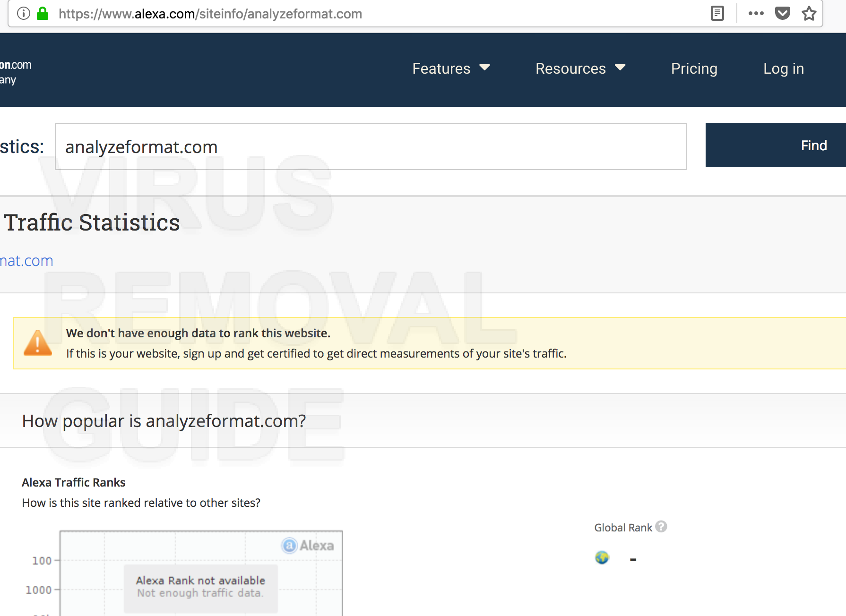This screenshot has width=846, height=616.
Task: Save page with the Pocket icon
Action: [x=783, y=13]
